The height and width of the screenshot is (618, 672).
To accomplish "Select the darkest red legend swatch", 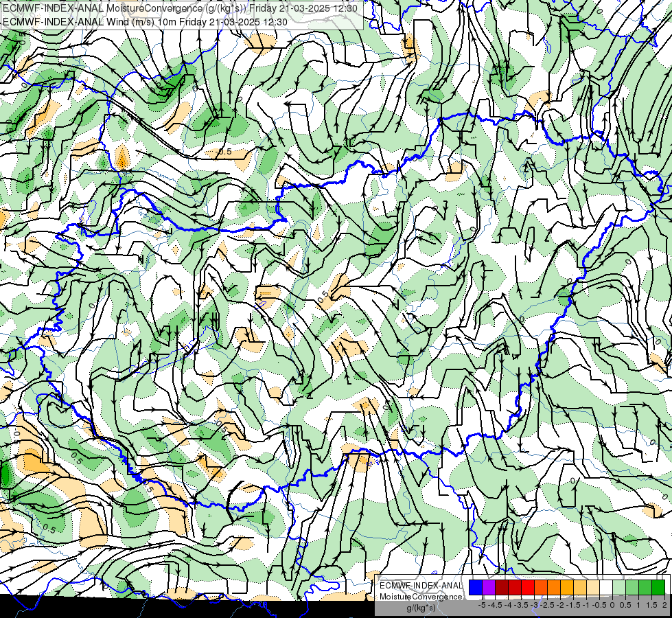I will [x=502, y=587].
